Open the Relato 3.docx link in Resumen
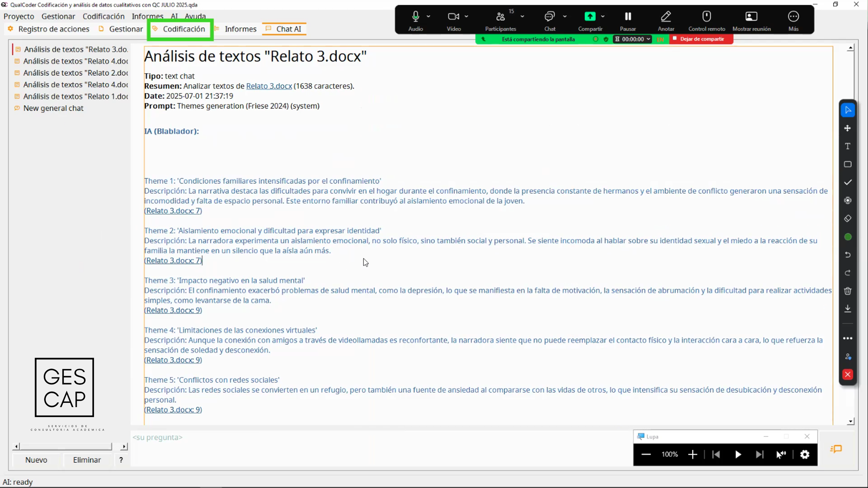This screenshot has height=488, width=868. point(269,86)
